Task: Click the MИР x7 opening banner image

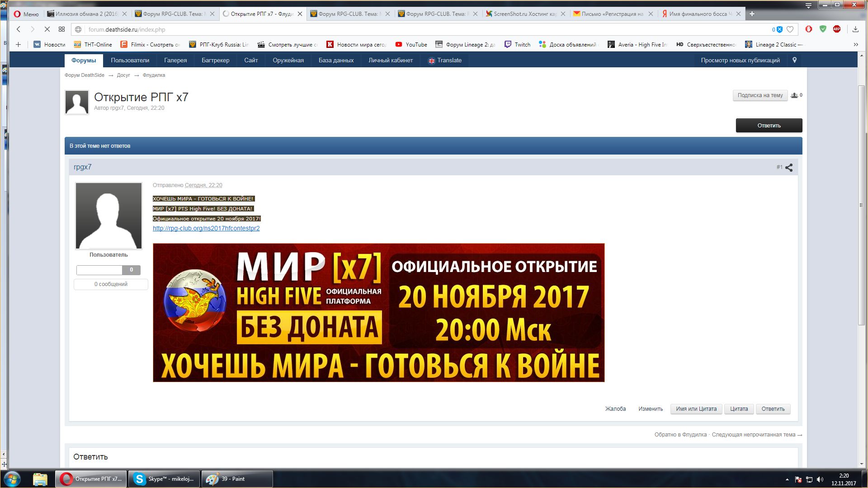Action: click(x=378, y=313)
